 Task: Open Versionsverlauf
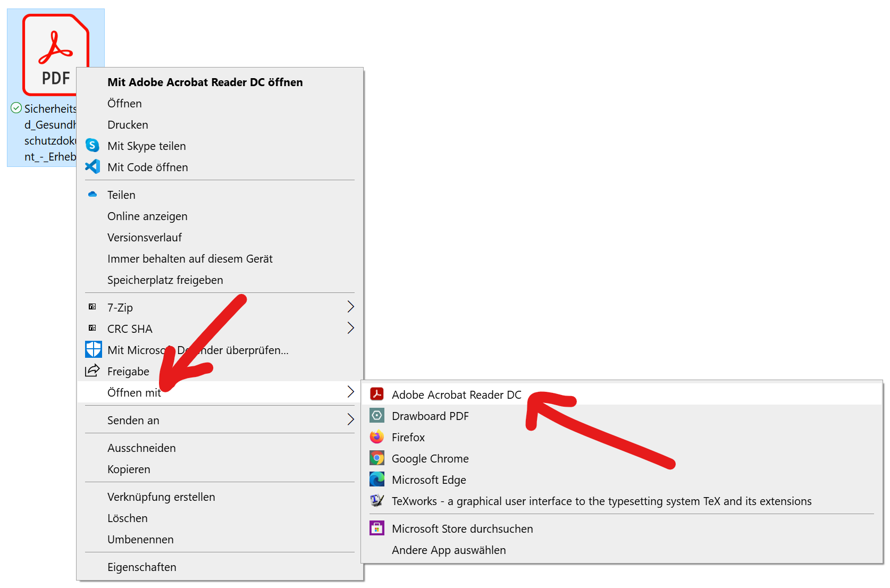click(220, 237)
